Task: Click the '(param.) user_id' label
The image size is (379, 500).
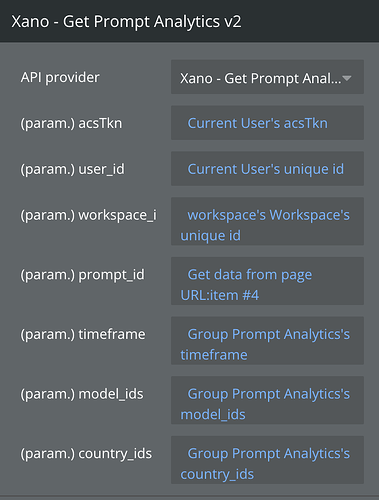Action: [72, 169]
